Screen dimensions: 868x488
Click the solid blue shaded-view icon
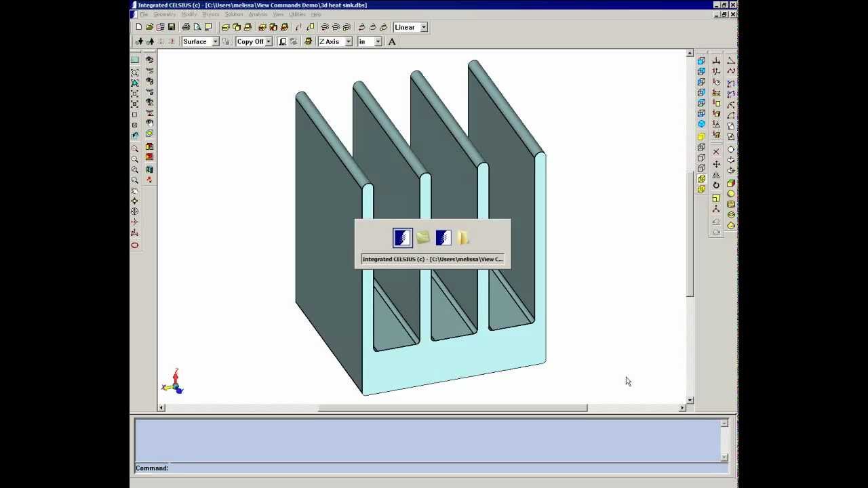point(701,123)
